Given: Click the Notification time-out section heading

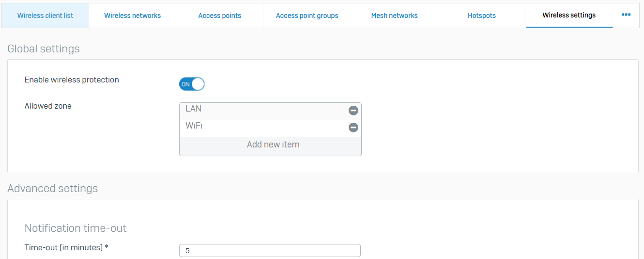Looking at the screenshot, I should click(x=76, y=228).
